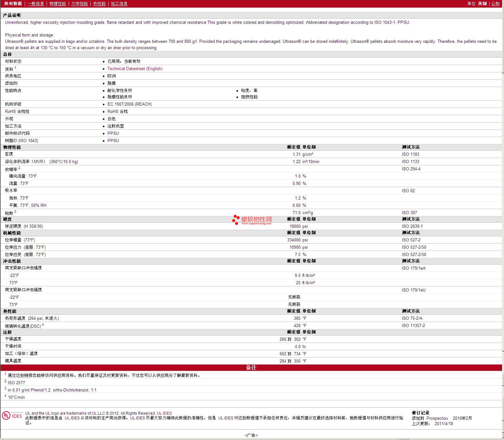Click footnote 2 superscript beside 收缩率
Image resolution: width=504 pixels, height=440 pixels.
[x=19, y=168]
